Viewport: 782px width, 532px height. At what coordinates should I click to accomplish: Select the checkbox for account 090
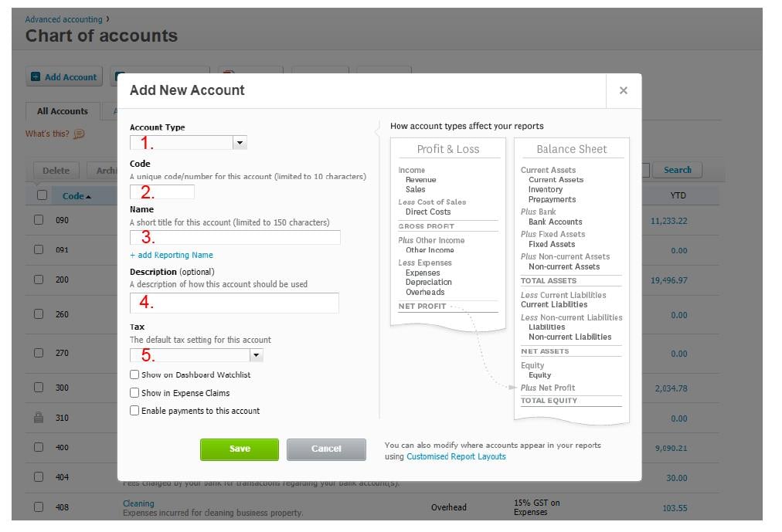point(39,220)
